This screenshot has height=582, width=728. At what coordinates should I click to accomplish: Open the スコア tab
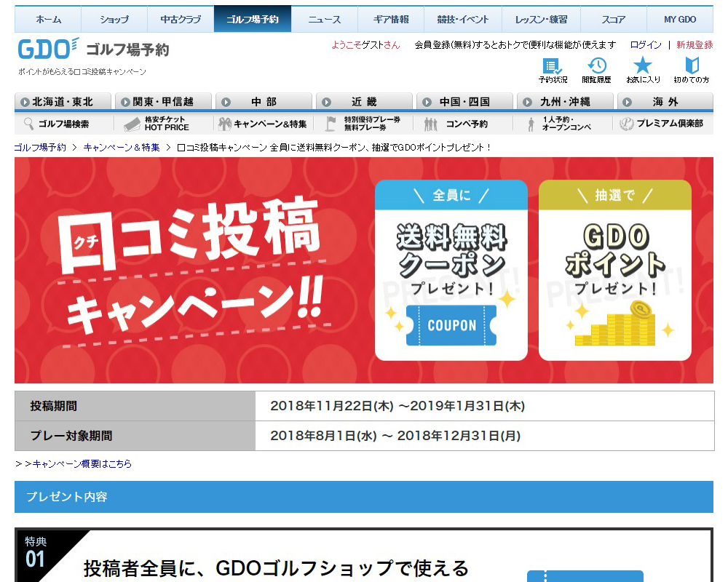click(614, 20)
